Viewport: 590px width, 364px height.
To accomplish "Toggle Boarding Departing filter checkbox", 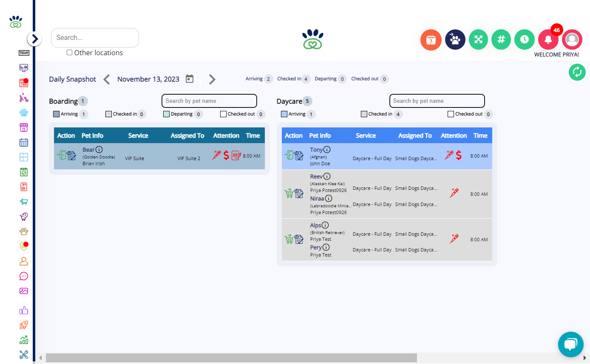I will [166, 114].
